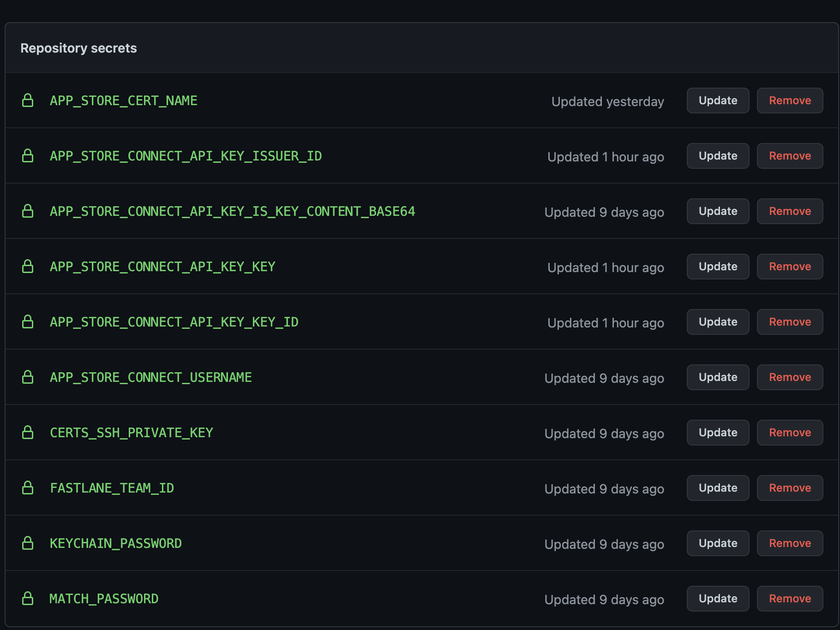Screen dimensions: 840x630
Task: Remove the APP_STORE_CONNECT_API_KEY_IS_KEY_CONTENT_BASE64 secret
Action: point(790,211)
